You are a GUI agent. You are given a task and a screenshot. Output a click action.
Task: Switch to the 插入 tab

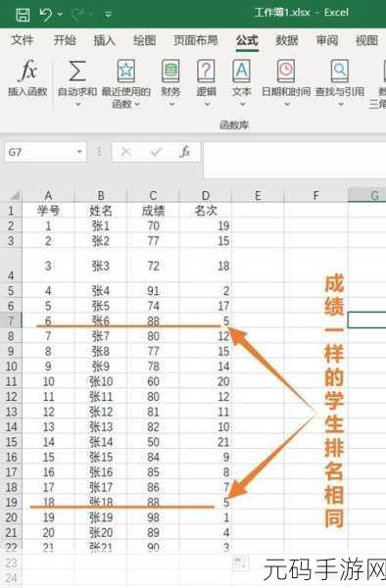[104, 40]
